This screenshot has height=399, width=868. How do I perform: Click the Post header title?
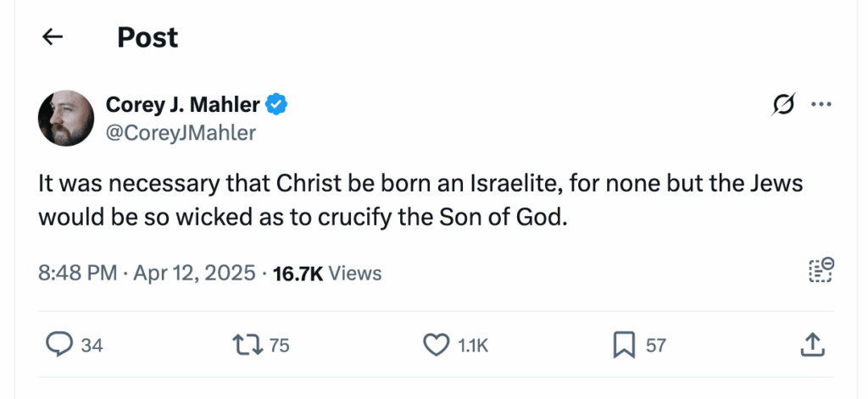click(147, 37)
